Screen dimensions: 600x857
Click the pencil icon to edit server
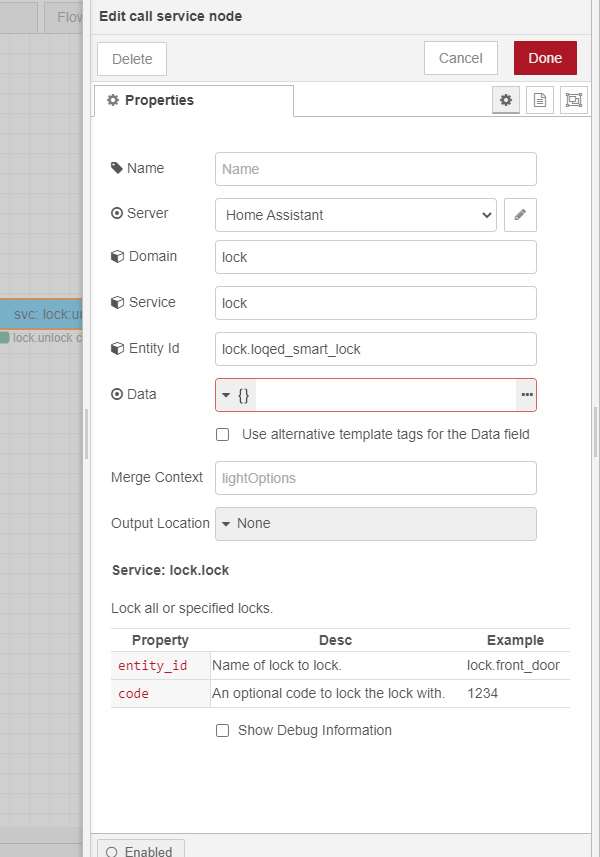click(520, 215)
